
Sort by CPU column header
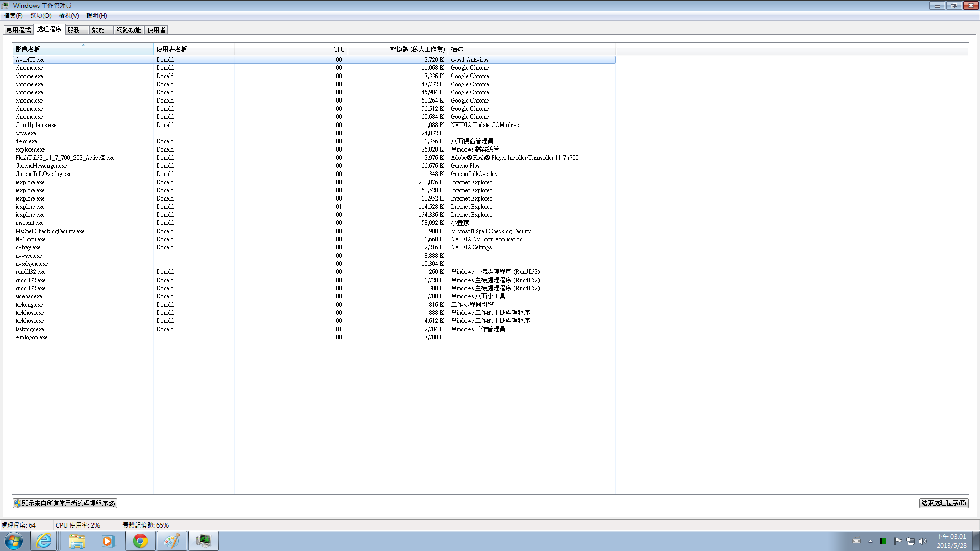291,49
